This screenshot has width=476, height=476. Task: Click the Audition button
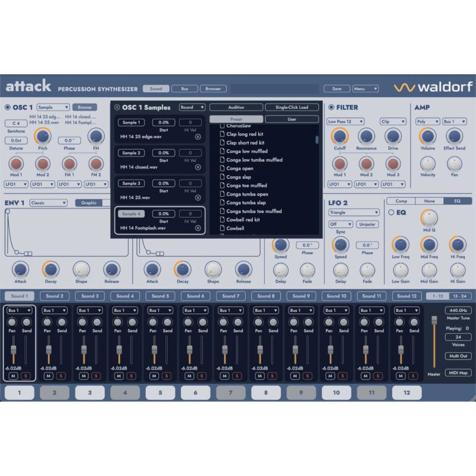coord(237,108)
